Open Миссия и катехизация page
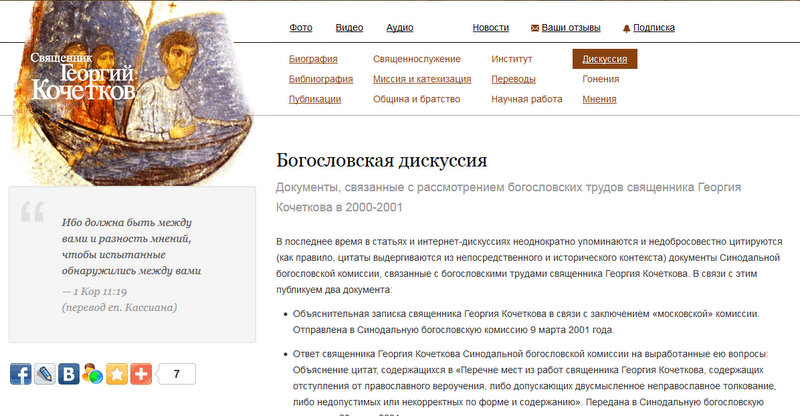800x416 pixels. [422, 79]
